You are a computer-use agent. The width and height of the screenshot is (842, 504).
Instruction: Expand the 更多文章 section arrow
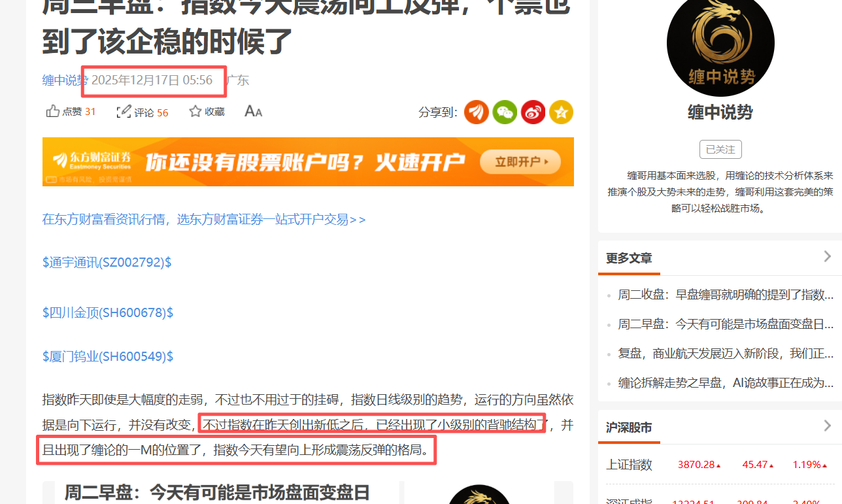tap(827, 256)
